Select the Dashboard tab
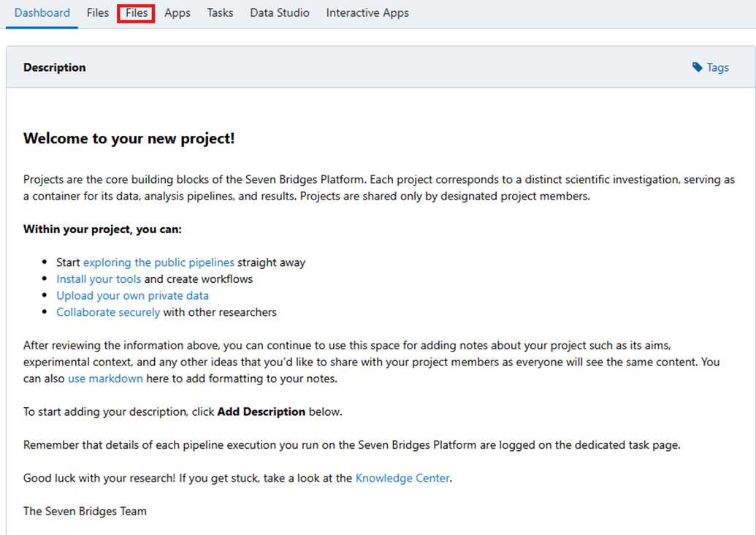 pos(42,12)
